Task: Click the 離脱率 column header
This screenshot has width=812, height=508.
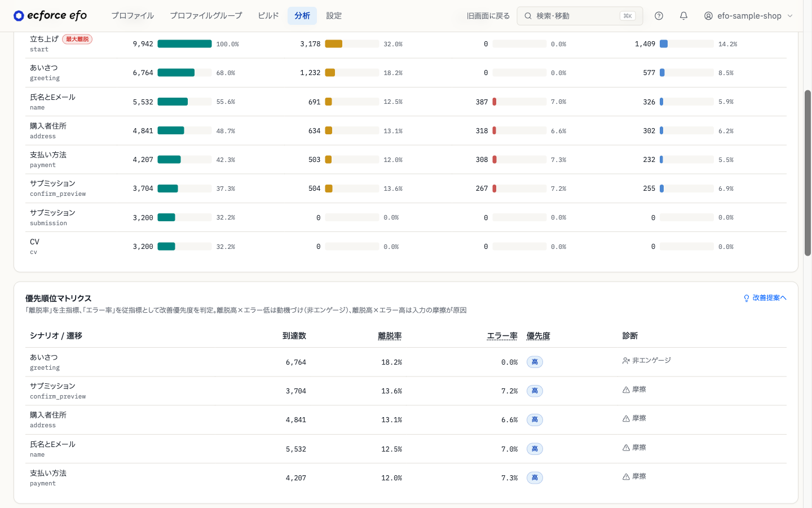Action: click(x=390, y=336)
